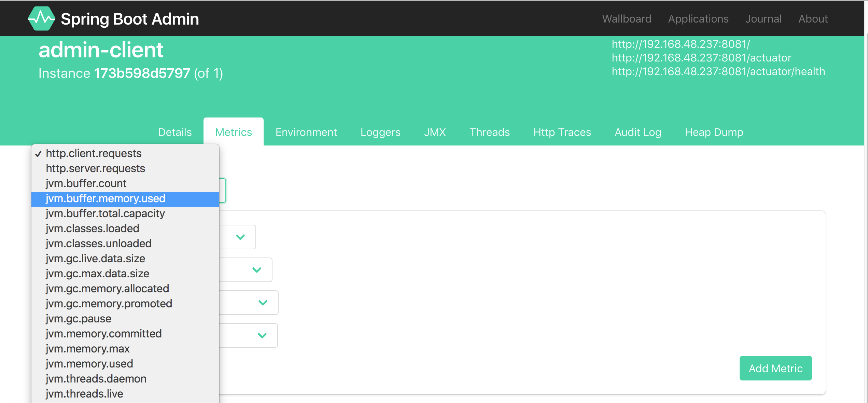Click the Add Metric button
This screenshot has width=868, height=403.
pyautogui.click(x=775, y=368)
